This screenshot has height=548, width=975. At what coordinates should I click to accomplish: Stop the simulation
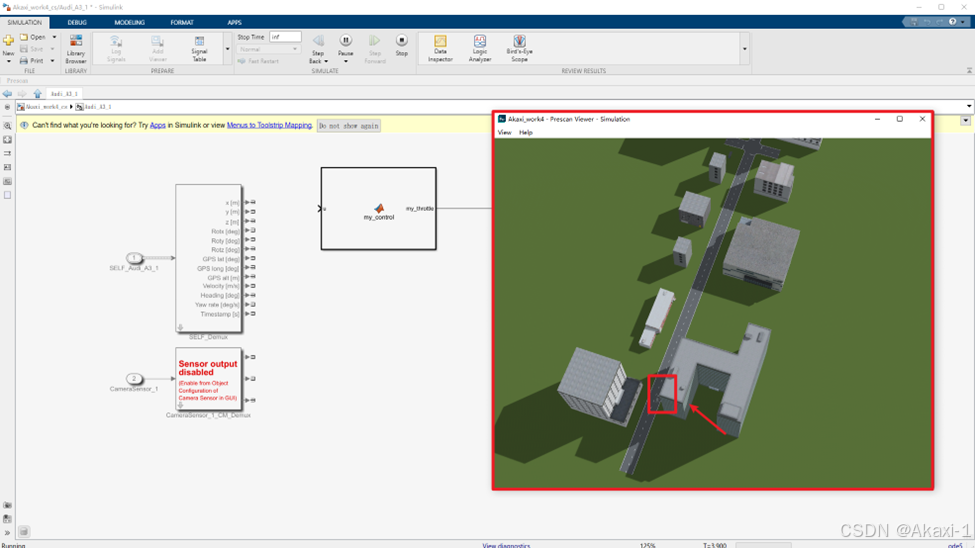pyautogui.click(x=402, y=45)
